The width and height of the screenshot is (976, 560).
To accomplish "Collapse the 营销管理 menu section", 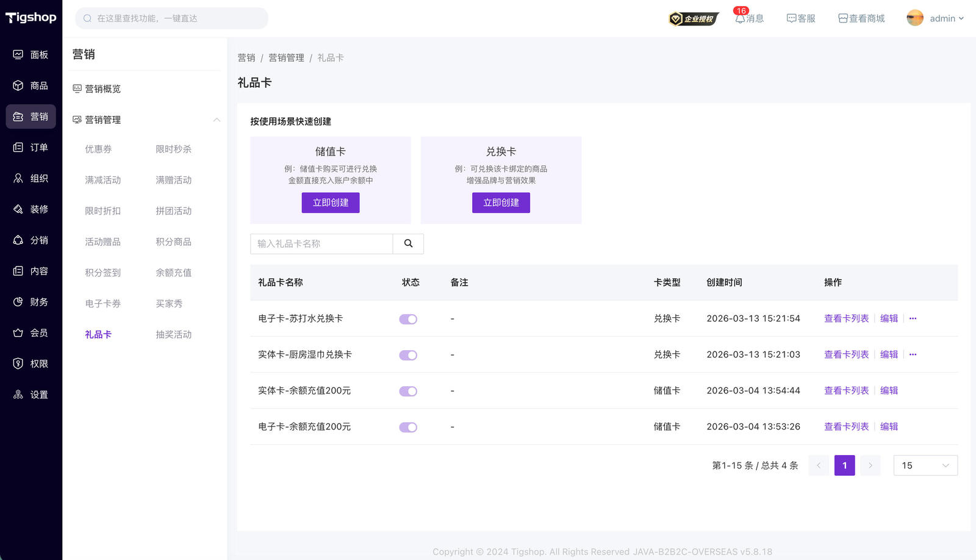I will point(217,120).
